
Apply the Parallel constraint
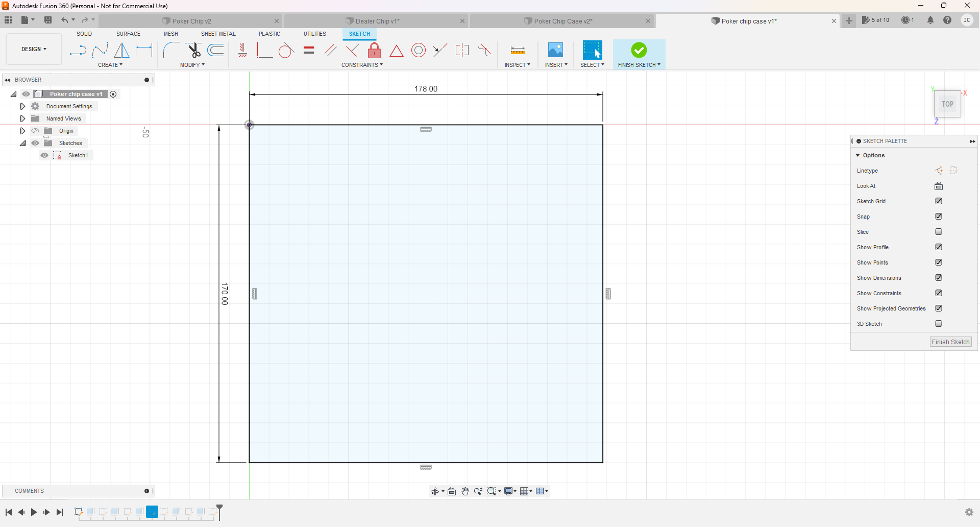[331, 50]
